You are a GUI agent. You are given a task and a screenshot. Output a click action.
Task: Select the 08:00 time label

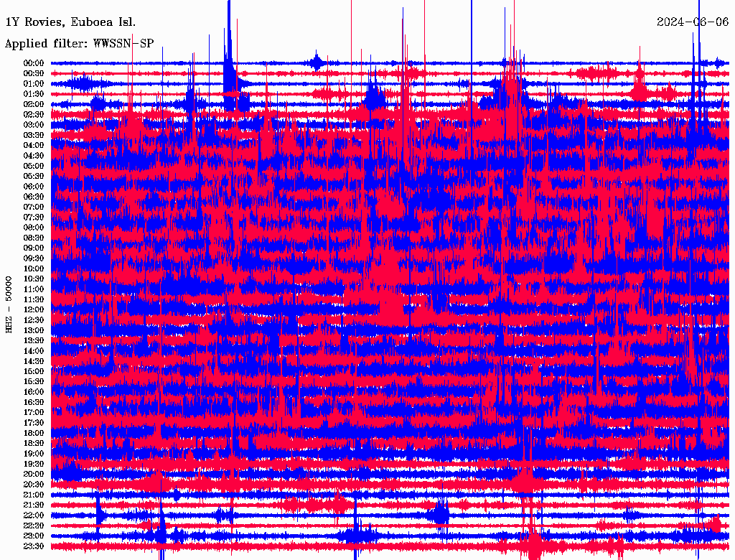pos(34,228)
